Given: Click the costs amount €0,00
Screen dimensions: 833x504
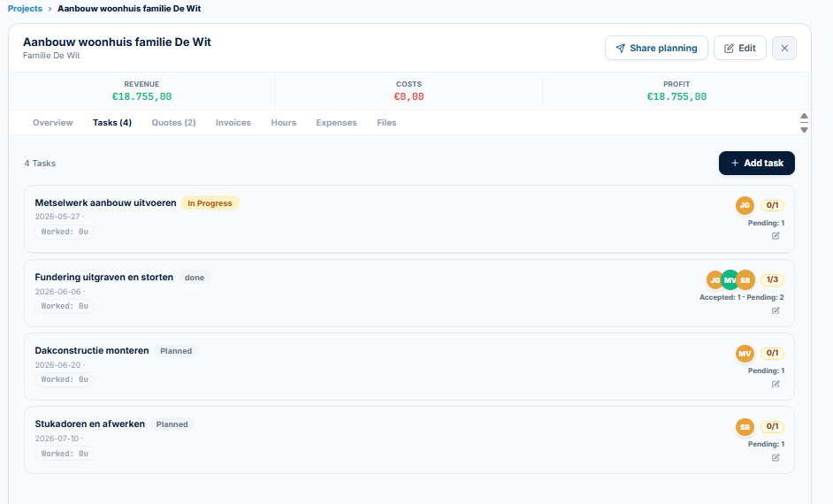Looking at the screenshot, I should (x=409, y=96).
